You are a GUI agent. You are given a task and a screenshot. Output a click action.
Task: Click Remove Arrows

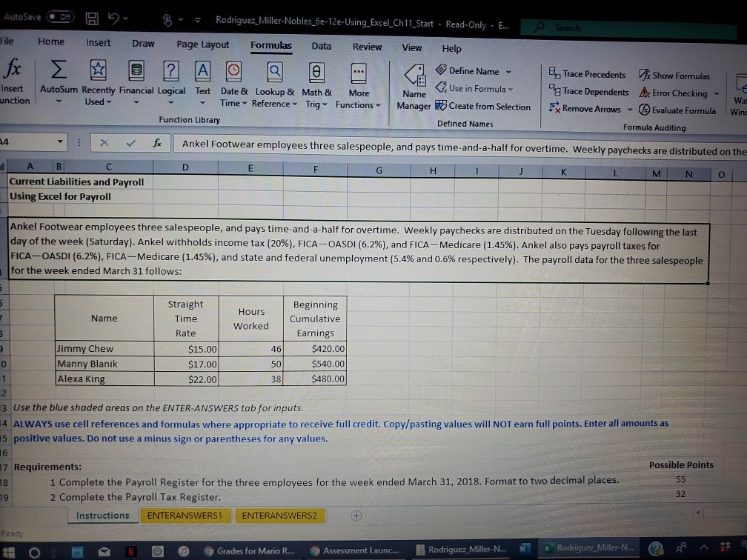(x=585, y=108)
